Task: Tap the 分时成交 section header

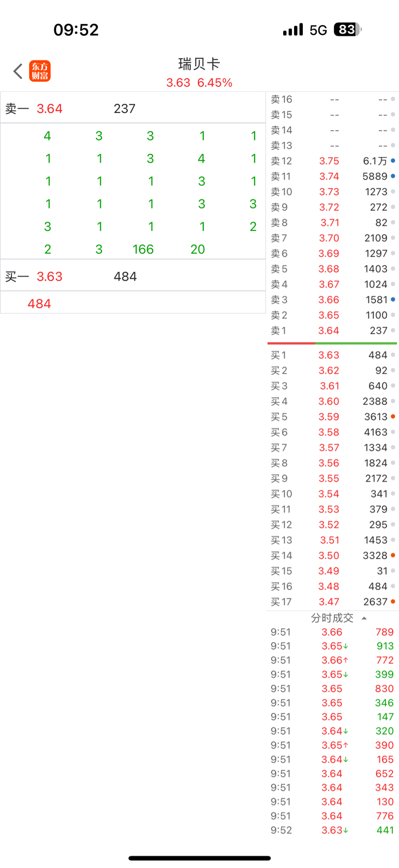Action: pyautogui.click(x=332, y=618)
